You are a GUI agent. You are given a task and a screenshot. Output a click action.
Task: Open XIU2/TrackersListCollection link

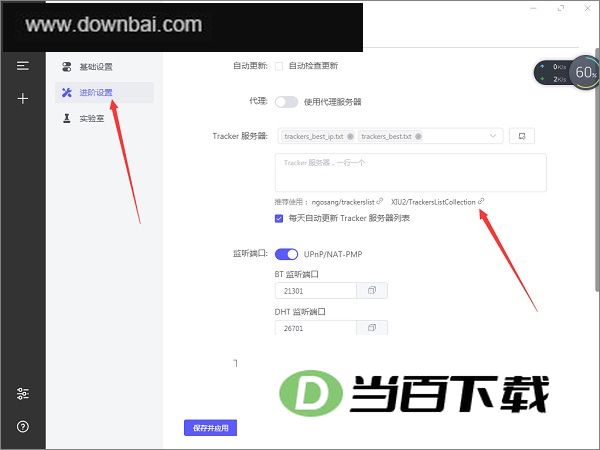pyautogui.click(x=433, y=202)
